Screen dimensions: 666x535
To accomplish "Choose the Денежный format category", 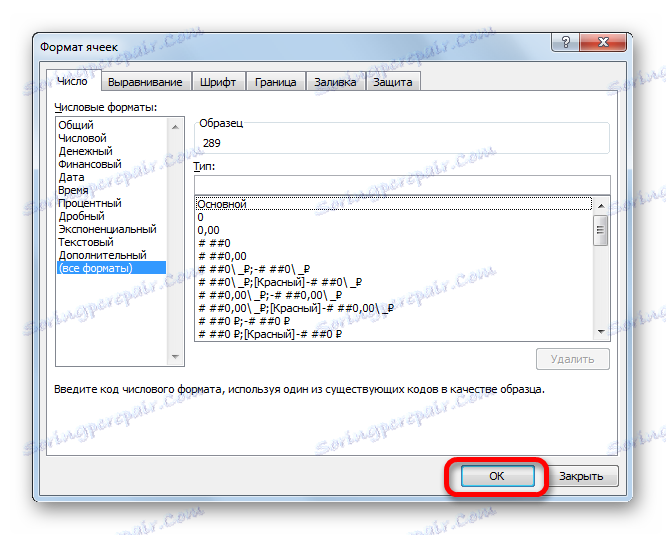I will 111,151.
